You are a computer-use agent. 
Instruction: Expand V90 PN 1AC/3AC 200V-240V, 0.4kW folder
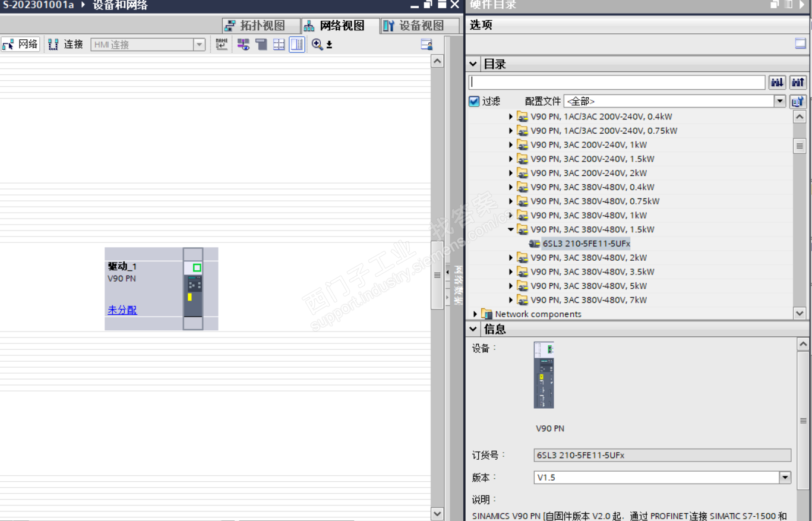[x=511, y=116]
